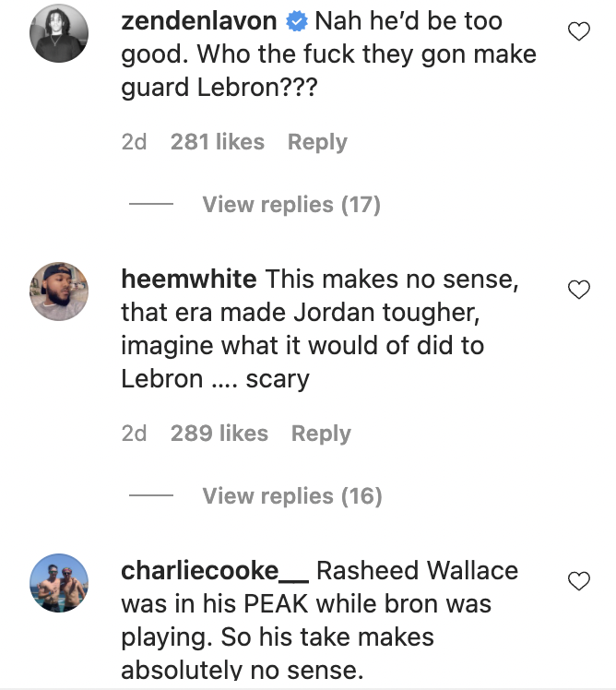This screenshot has height=690, width=616.
Task: Expand View replies (17)
Action: coord(291,205)
